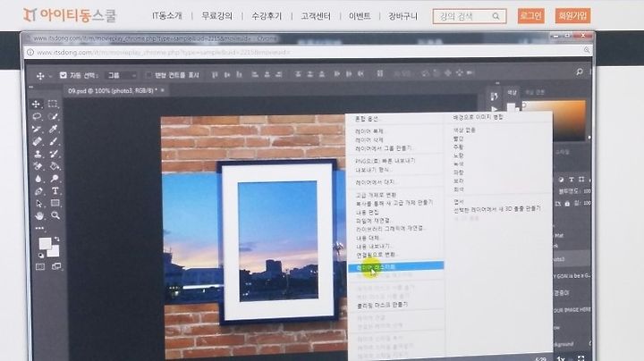Open the 이벤트 navigation link
Image resolution: width=644 pixels, height=361 pixels.
click(x=360, y=16)
